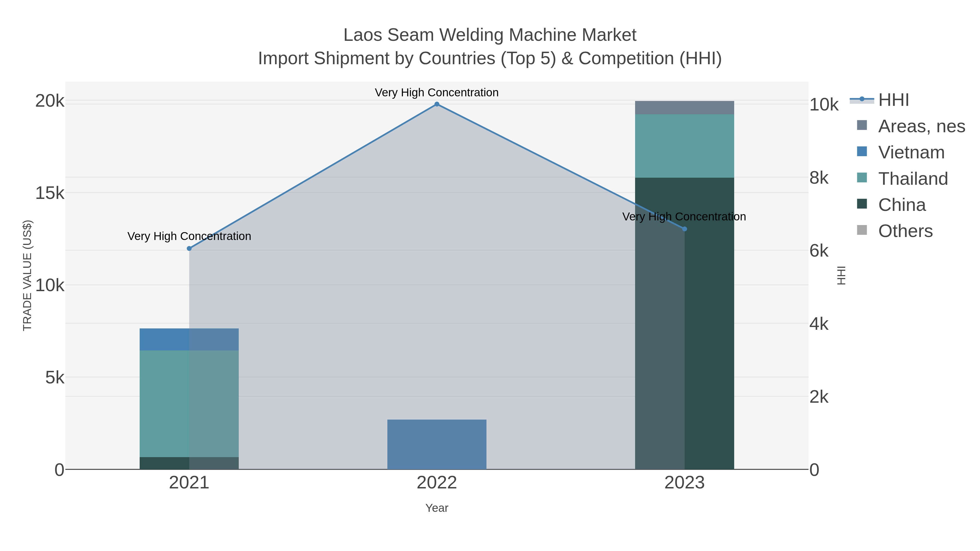Click the Thailand legend color swatch

pyautogui.click(x=862, y=178)
